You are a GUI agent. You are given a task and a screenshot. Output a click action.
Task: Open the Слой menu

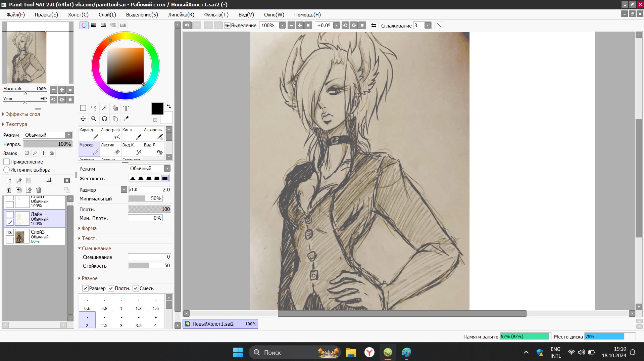[x=107, y=15]
